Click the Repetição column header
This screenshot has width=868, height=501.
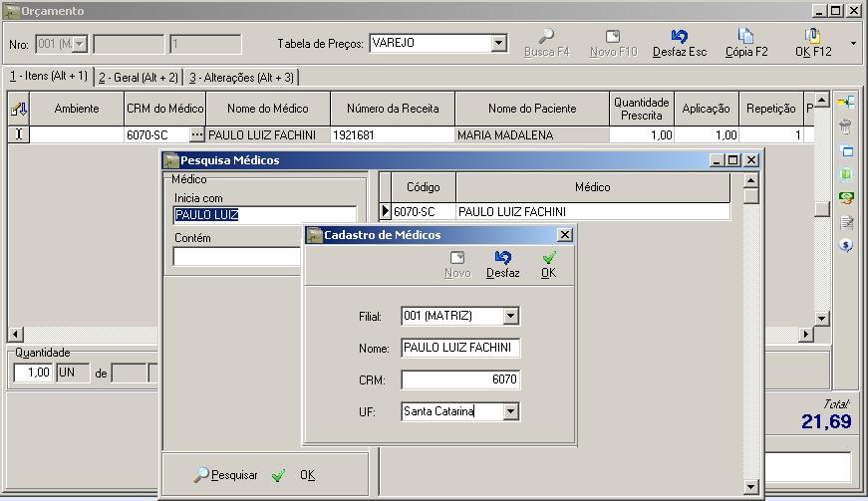(x=770, y=109)
